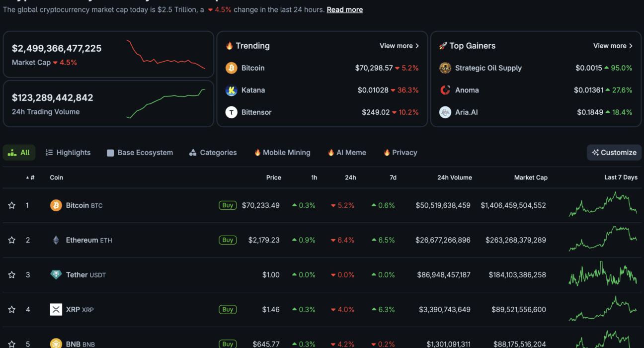Star Bitcoin to add to watchlist
This screenshot has width=644, height=348.
tap(12, 205)
